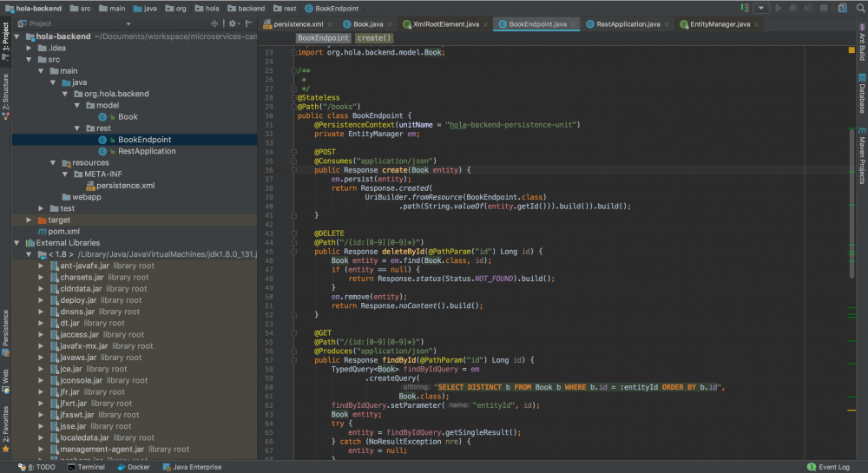This screenshot has height=473, width=868.
Task: Click the scroll-from-source icon in Project panel
Action: coord(214,23)
